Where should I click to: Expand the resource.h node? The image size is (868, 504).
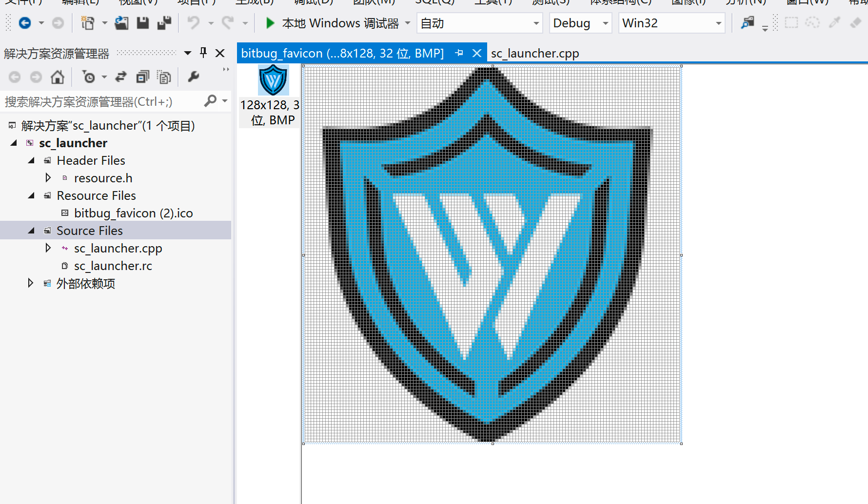tap(48, 178)
